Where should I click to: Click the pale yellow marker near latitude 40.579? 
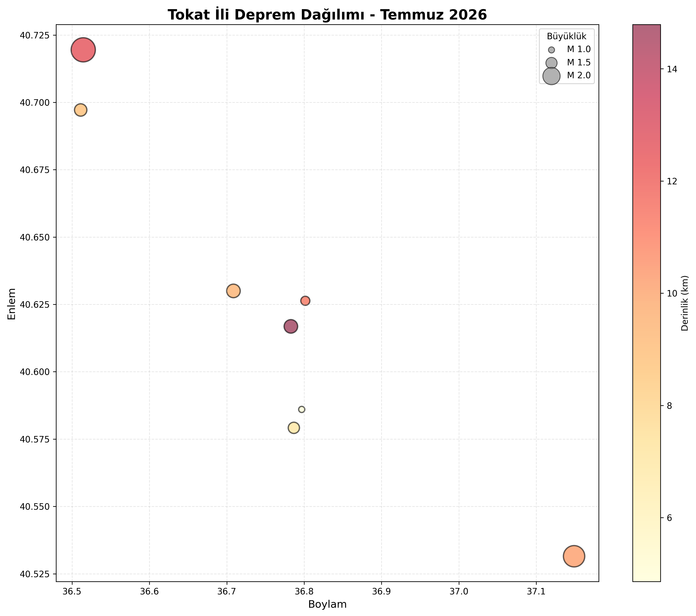coord(294,427)
